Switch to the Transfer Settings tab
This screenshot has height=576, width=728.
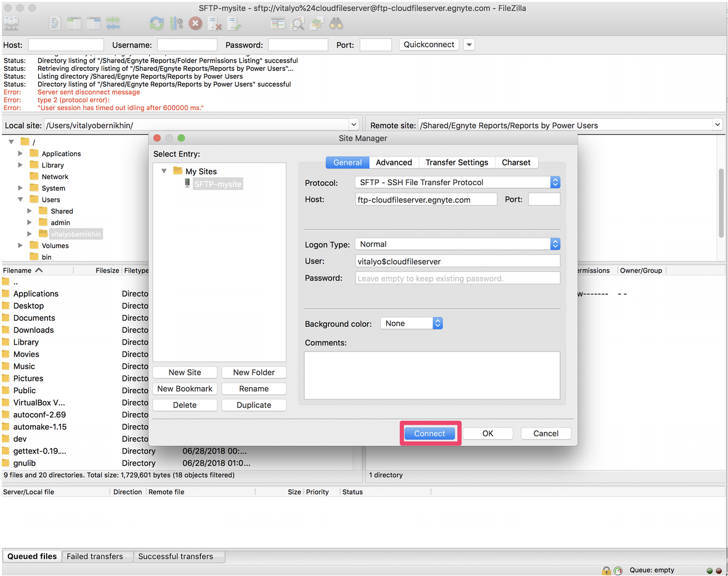[x=457, y=162]
